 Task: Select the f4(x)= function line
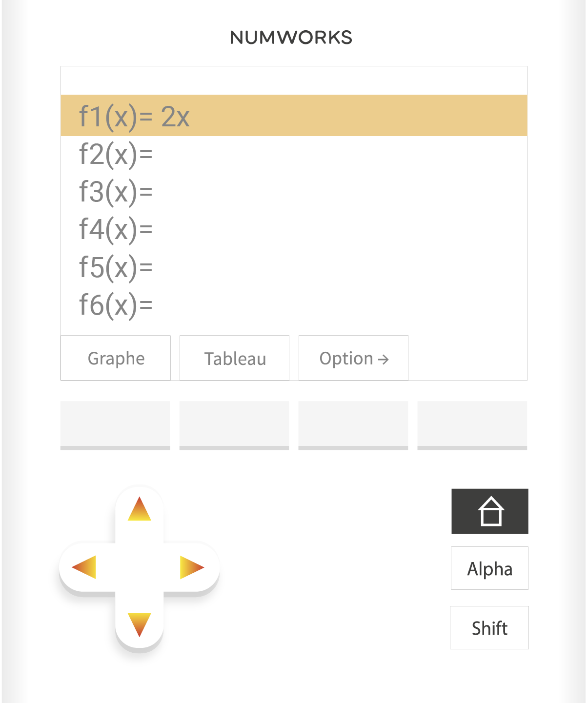pos(294,229)
